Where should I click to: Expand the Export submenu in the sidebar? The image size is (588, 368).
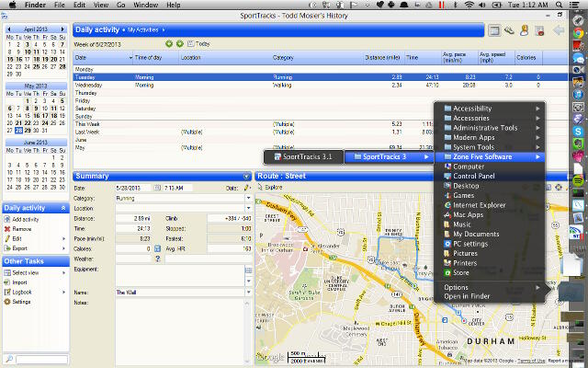point(63,248)
